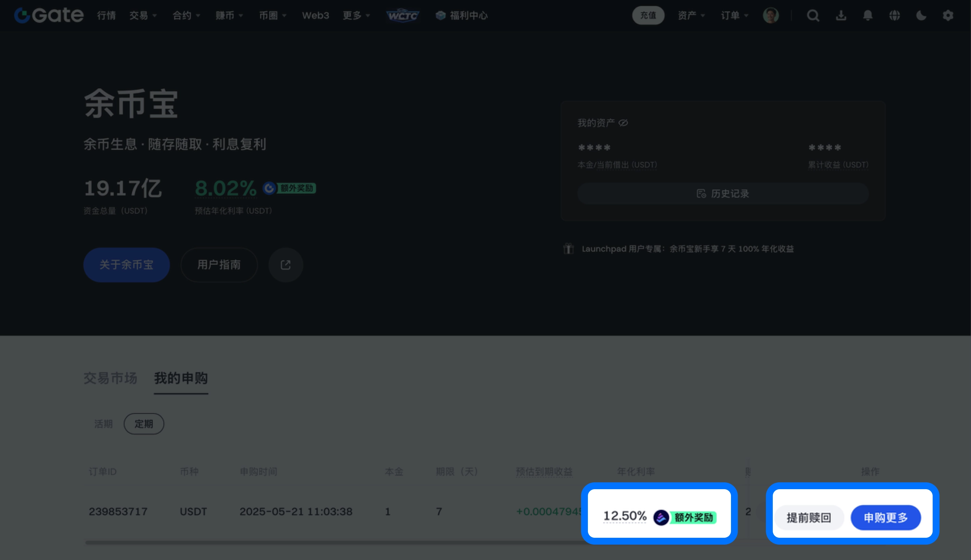Open the 行情 menu item

pyautogui.click(x=106, y=16)
